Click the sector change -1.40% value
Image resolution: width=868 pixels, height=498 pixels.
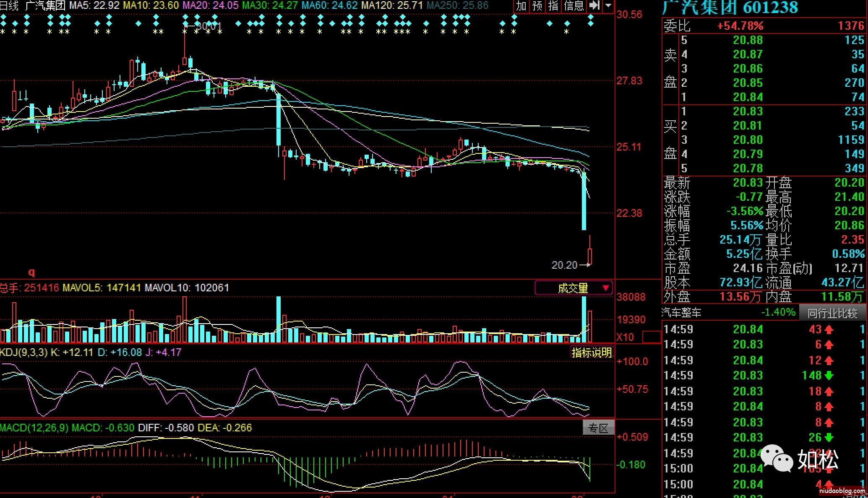(778, 312)
